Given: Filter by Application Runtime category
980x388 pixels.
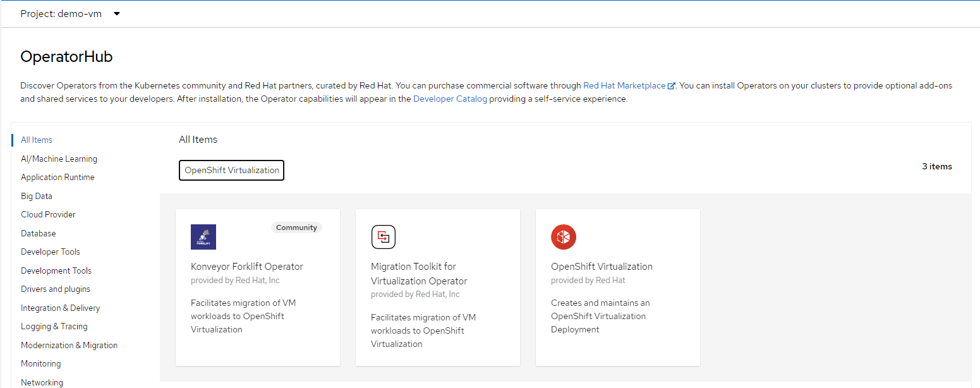Looking at the screenshot, I should pyautogui.click(x=57, y=178).
